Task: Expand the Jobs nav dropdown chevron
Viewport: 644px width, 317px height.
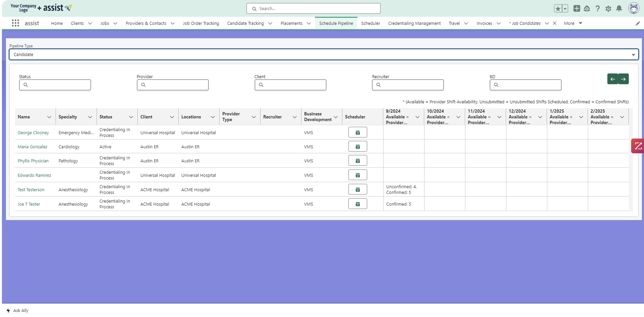Action: coord(115,24)
